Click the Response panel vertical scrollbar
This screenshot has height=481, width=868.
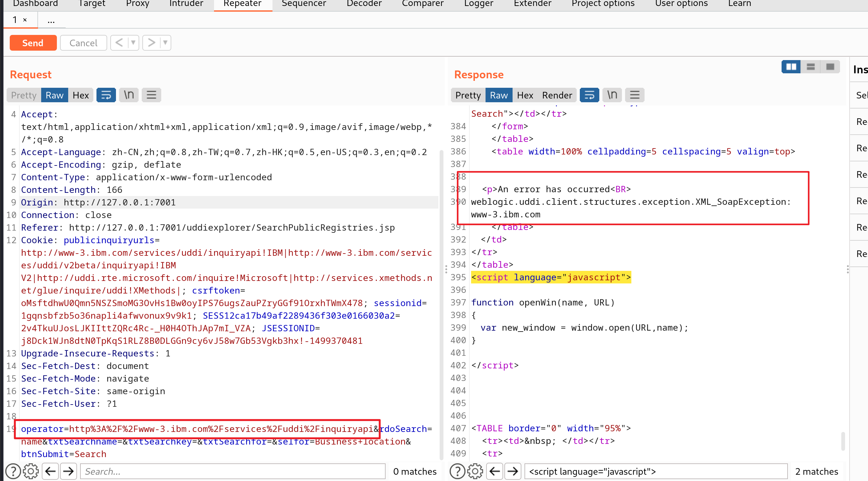(843, 441)
